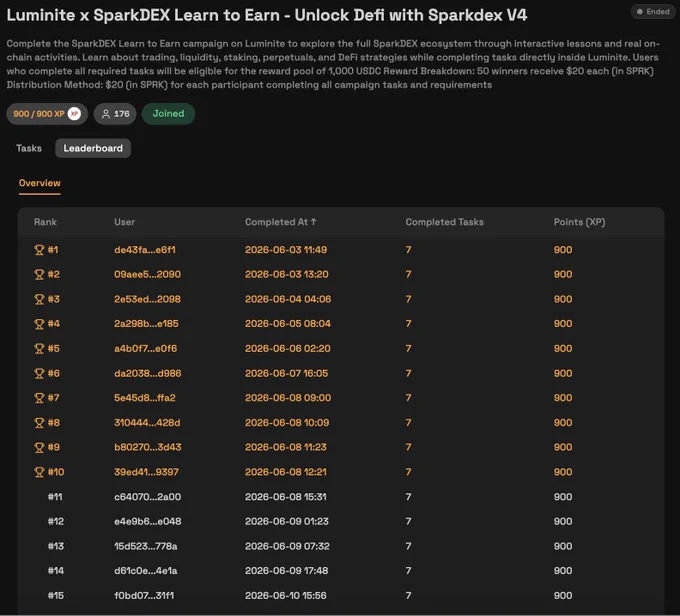Image resolution: width=680 pixels, height=616 pixels.
Task: Select the Leaderboard tab
Action: [x=93, y=148]
